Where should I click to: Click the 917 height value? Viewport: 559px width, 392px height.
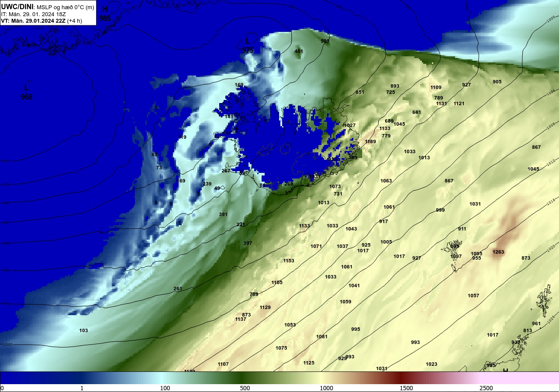pyautogui.click(x=383, y=221)
